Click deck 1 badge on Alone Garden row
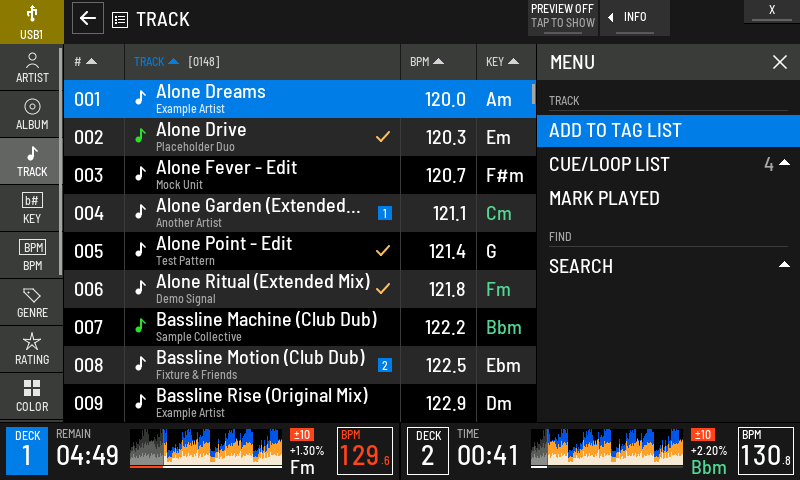The height and width of the screenshot is (480, 800). 385,213
